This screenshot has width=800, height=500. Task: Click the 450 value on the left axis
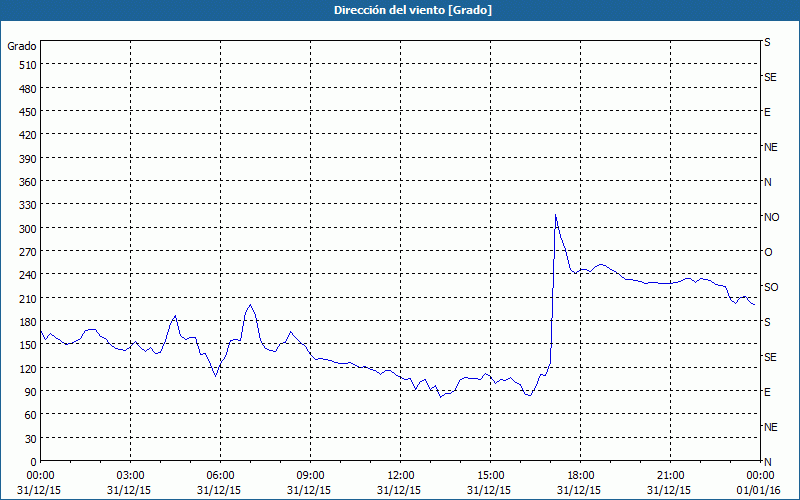coord(28,112)
